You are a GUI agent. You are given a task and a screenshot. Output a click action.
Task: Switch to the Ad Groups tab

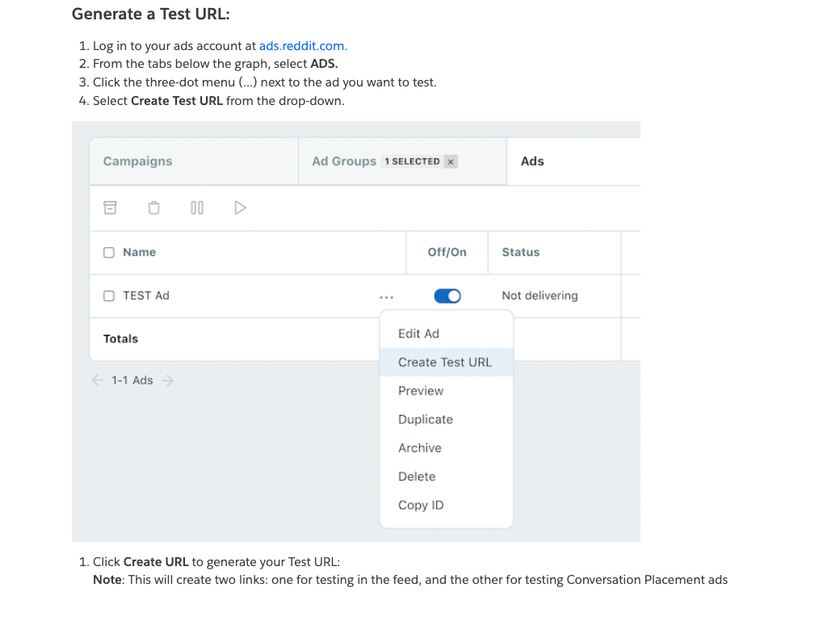pos(344,162)
